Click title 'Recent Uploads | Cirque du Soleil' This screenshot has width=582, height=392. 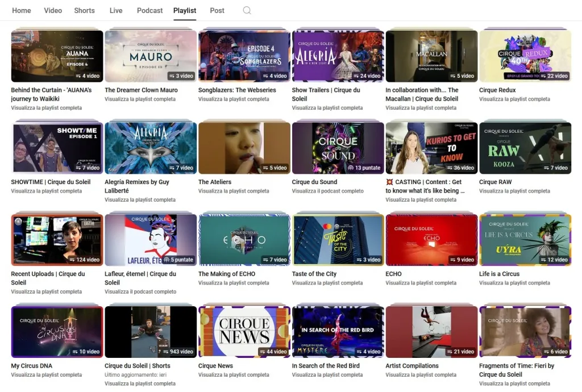[48, 278]
